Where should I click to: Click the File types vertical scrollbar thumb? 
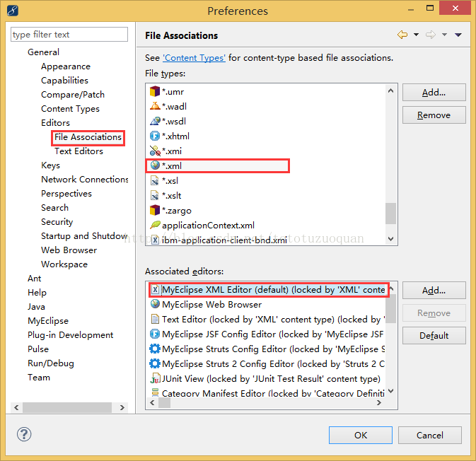click(x=391, y=214)
